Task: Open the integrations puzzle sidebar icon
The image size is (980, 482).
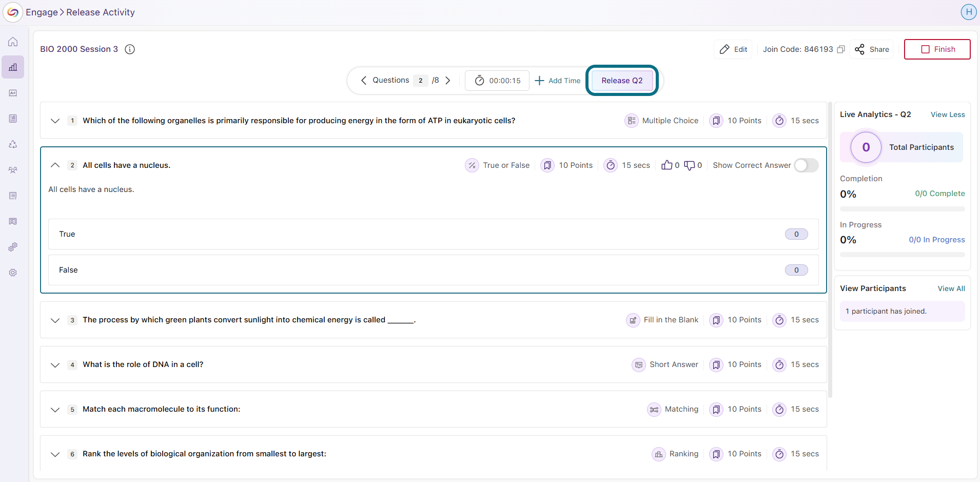Action: coord(13,247)
